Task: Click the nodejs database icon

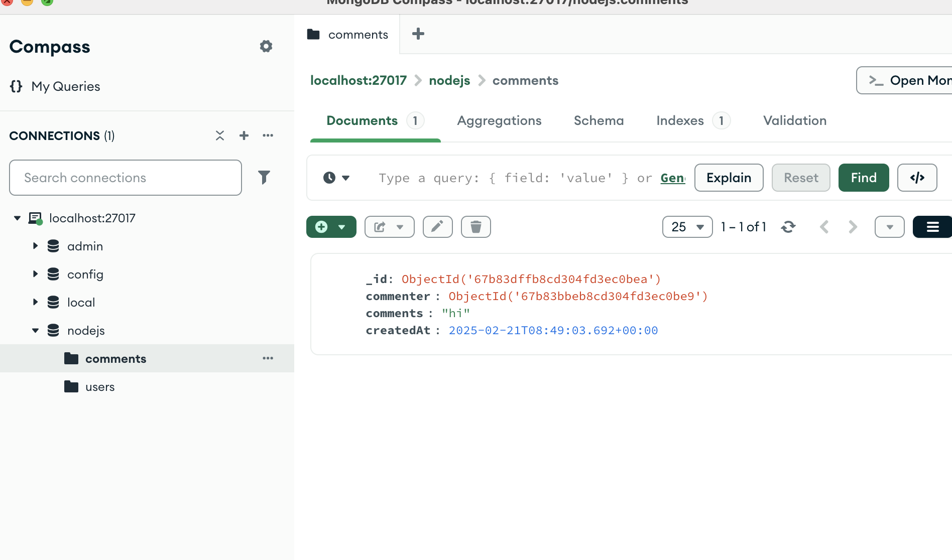Action: [x=53, y=330]
